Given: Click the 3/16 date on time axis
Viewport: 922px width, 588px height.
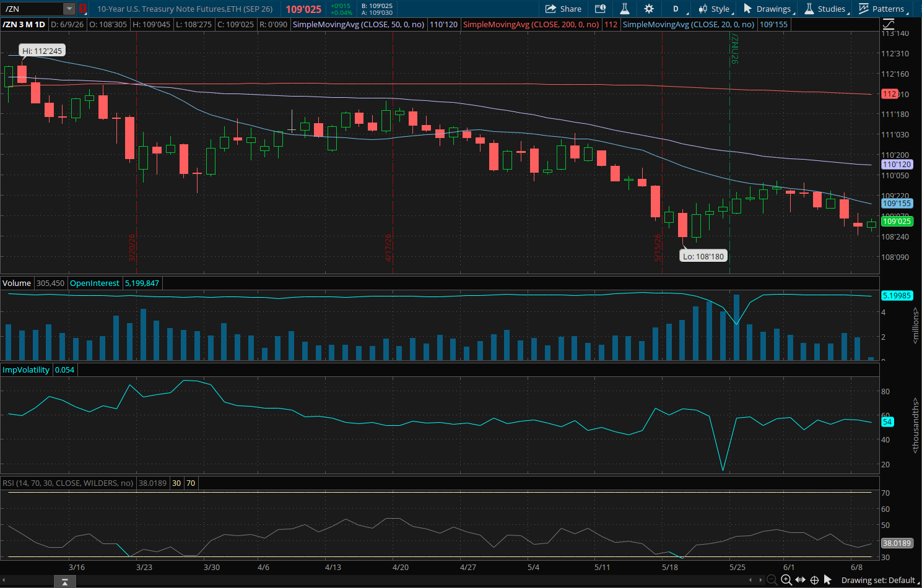Looking at the screenshot, I should tap(77, 567).
